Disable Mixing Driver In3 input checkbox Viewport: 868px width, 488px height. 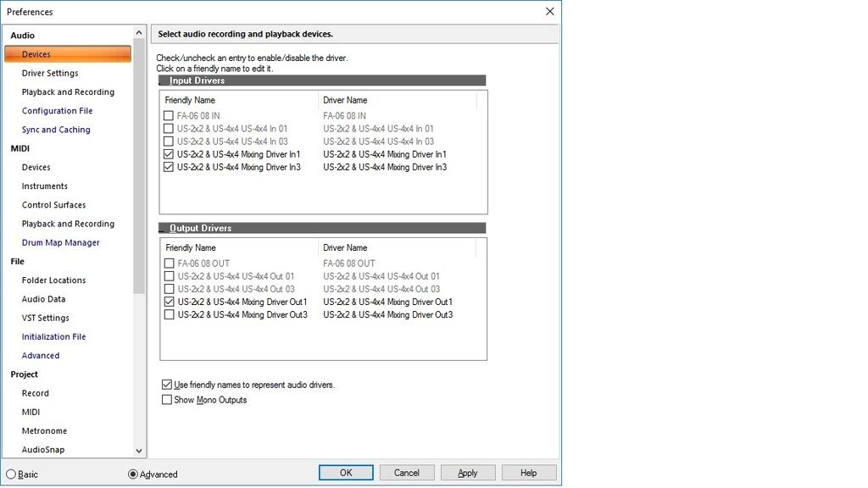pos(169,168)
